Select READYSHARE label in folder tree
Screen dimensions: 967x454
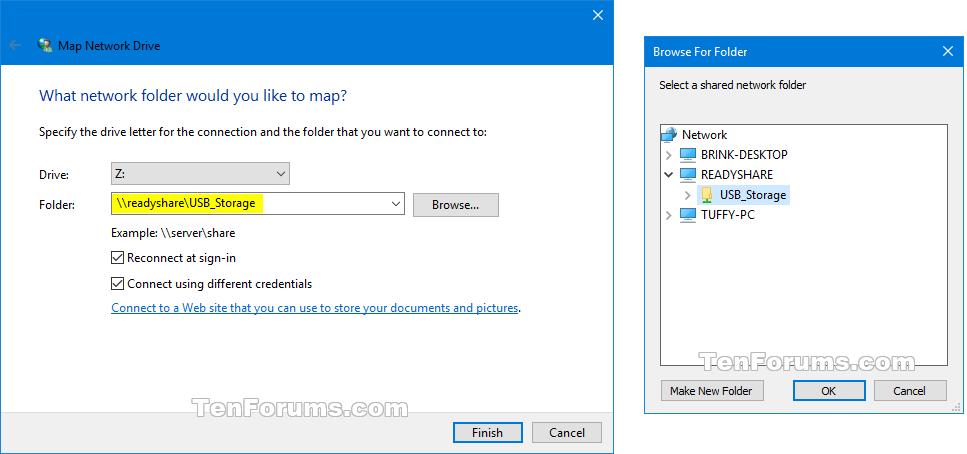[737, 175]
